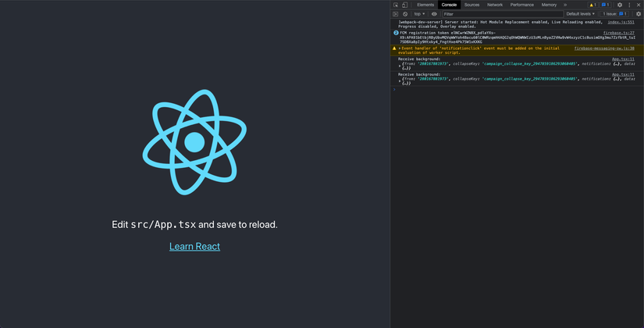
Task: Open the Memory tab
Action: [549, 5]
